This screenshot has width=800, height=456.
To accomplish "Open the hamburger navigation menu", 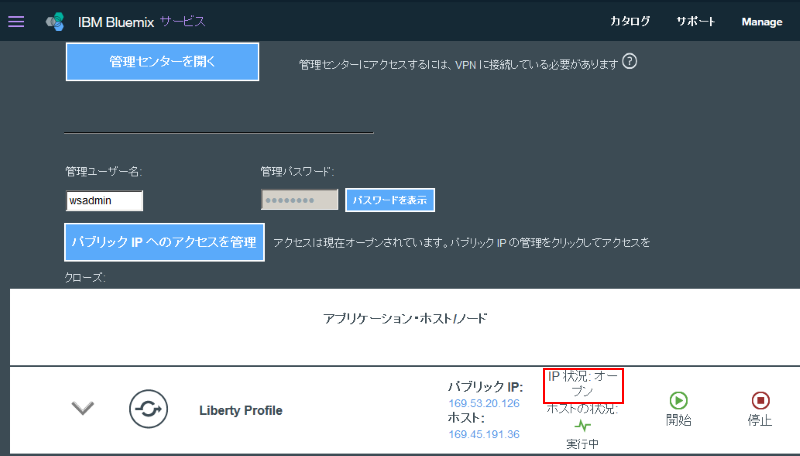I will [16, 21].
